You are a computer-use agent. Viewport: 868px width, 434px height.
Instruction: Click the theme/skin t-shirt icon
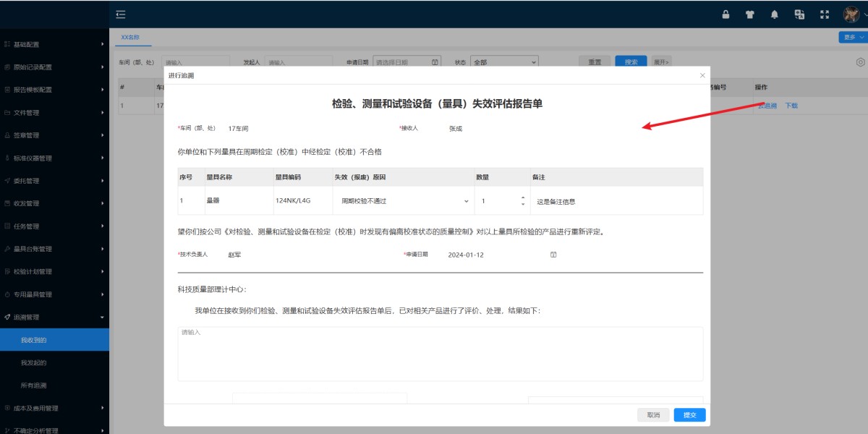[749, 14]
